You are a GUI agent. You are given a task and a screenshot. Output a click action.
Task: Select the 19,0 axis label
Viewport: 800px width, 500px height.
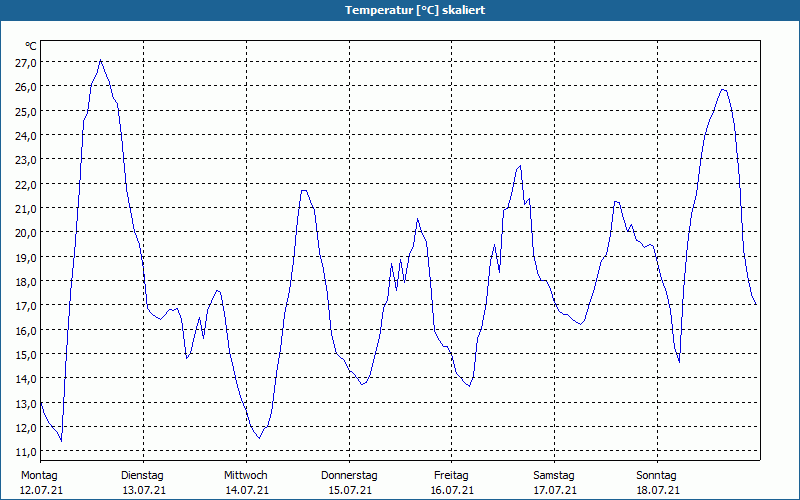pos(26,257)
